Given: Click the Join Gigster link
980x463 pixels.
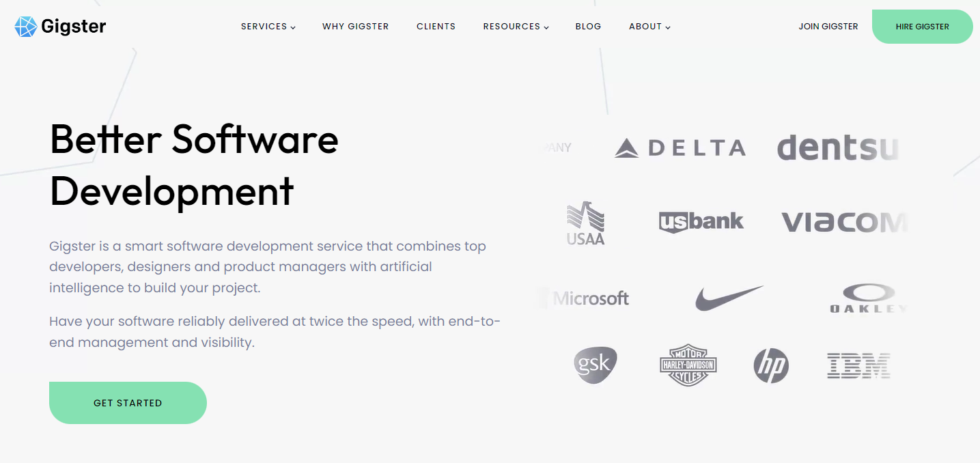Looking at the screenshot, I should [x=828, y=27].
